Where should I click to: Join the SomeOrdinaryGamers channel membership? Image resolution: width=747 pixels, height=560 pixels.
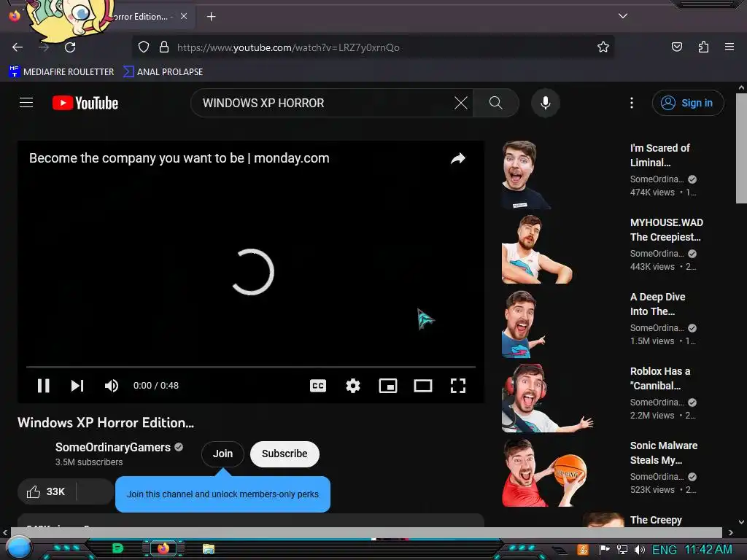[222, 454]
